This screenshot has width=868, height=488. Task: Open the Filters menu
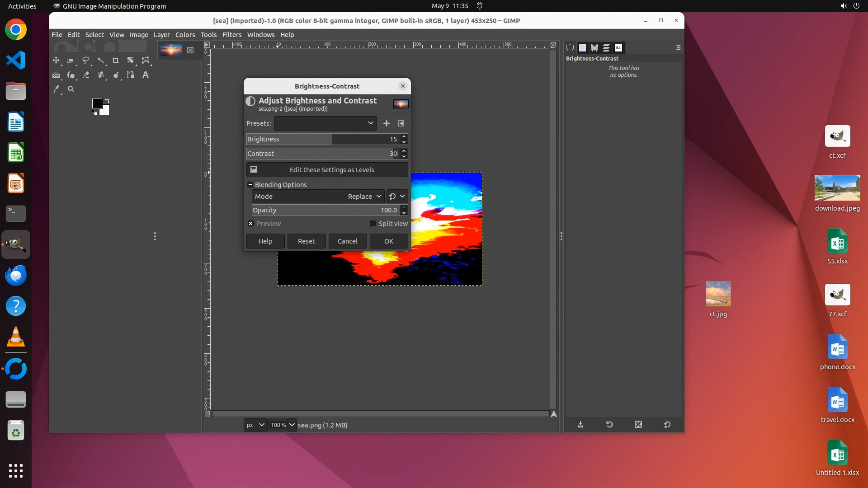click(x=231, y=35)
